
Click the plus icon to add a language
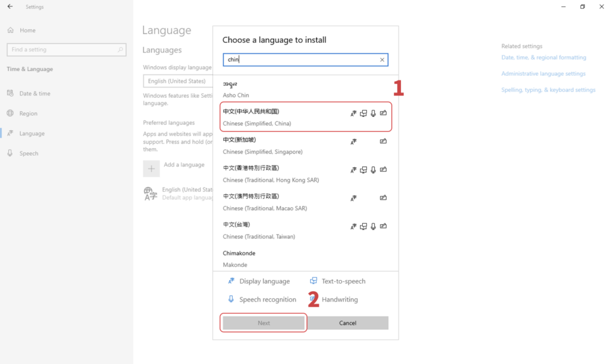coord(151,169)
